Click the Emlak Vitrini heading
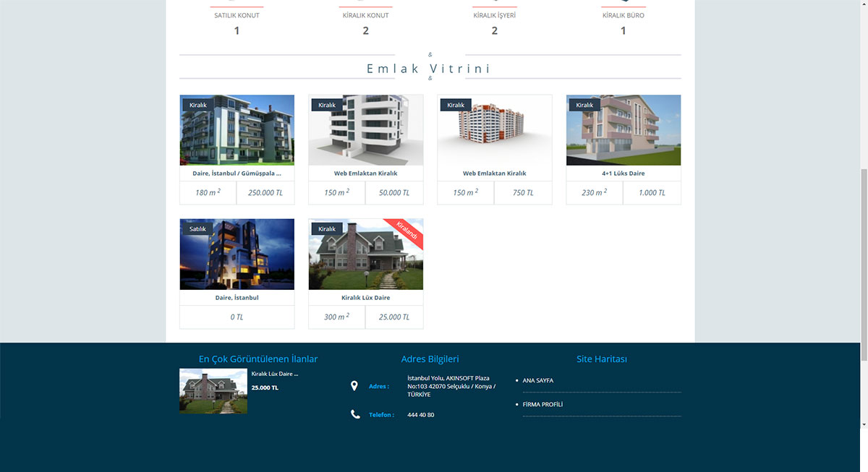 click(430, 67)
